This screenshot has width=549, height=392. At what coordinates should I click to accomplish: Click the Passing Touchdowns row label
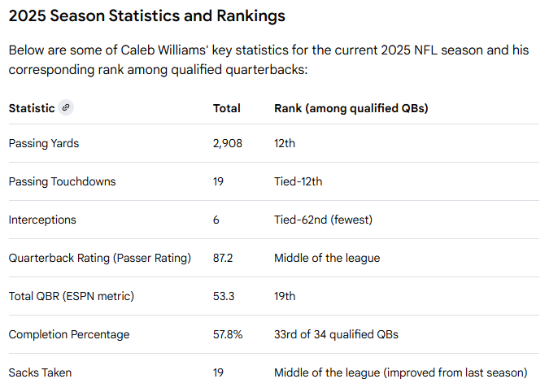(x=62, y=181)
